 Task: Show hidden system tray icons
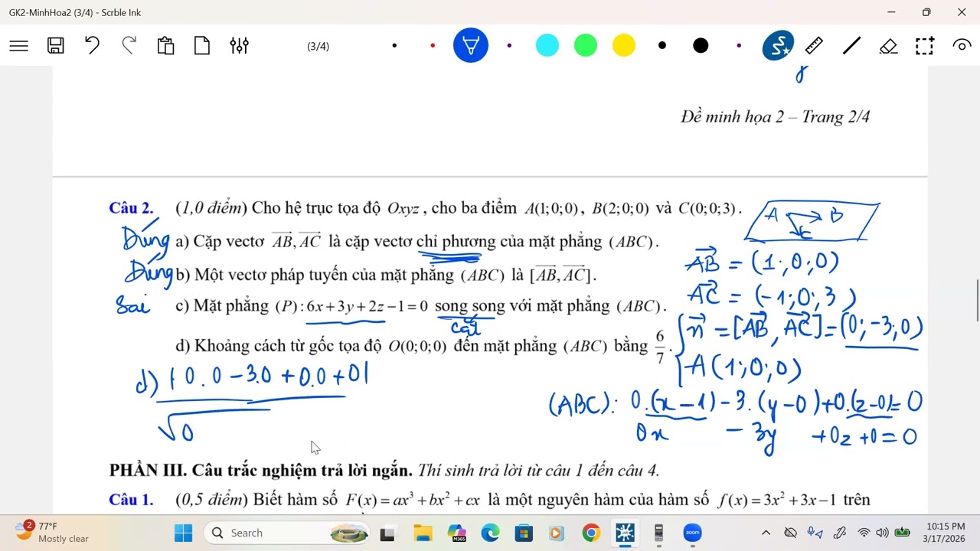tap(766, 533)
